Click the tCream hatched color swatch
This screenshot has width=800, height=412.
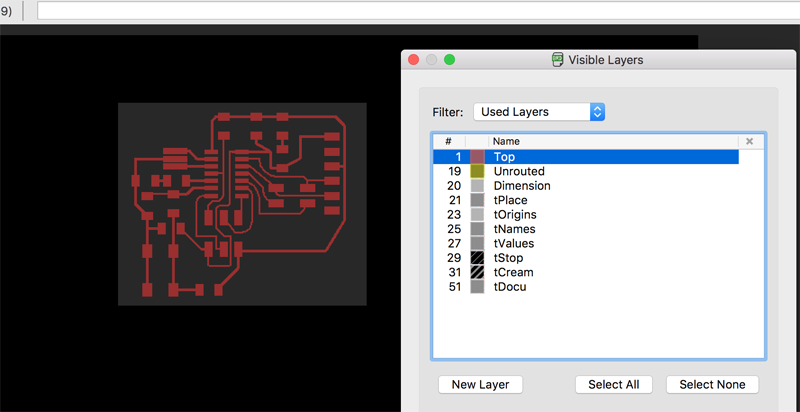[477, 272]
